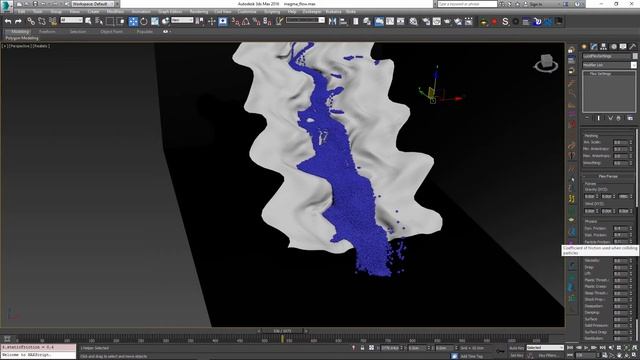Click the Play Animation button
Image resolution: width=640 pixels, height=360 pixels.
tap(586, 348)
